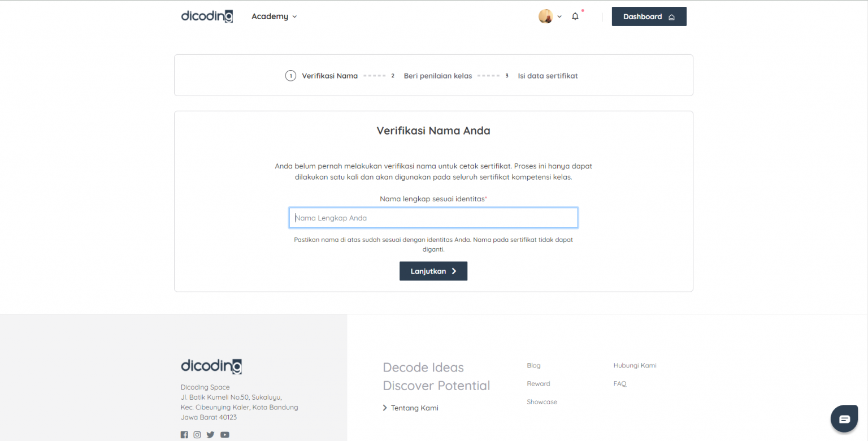
Task: Click the Dicoding logo in header
Action: (x=207, y=16)
